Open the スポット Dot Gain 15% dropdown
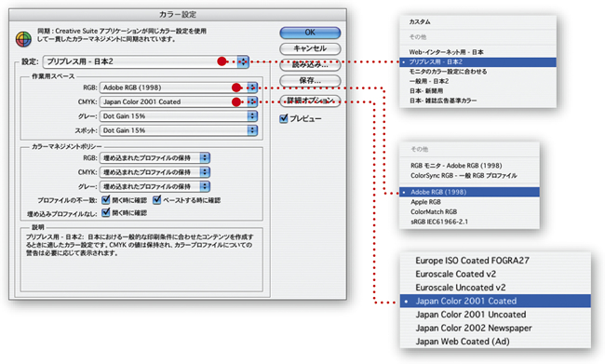This screenshot has height=364, width=605. click(x=179, y=130)
